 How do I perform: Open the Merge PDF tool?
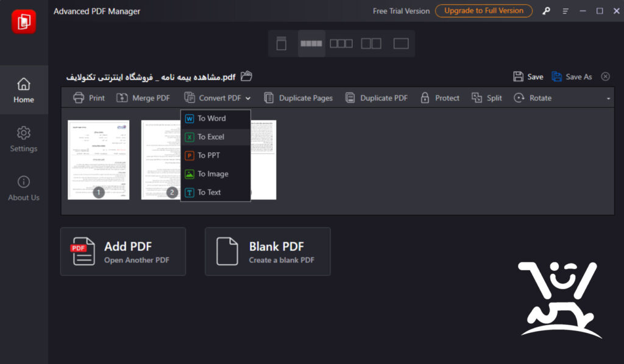tap(143, 98)
